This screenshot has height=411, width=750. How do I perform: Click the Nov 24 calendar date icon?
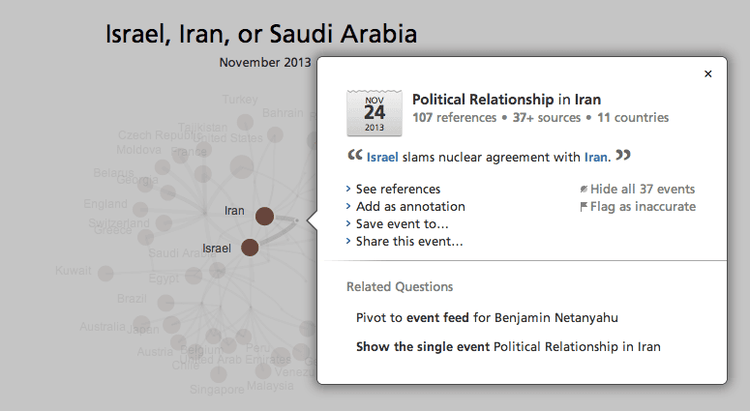pos(373,113)
